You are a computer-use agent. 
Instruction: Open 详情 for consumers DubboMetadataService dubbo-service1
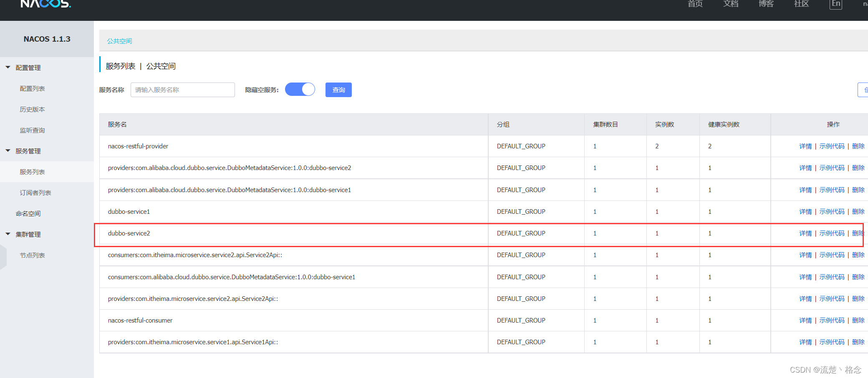pyautogui.click(x=805, y=277)
